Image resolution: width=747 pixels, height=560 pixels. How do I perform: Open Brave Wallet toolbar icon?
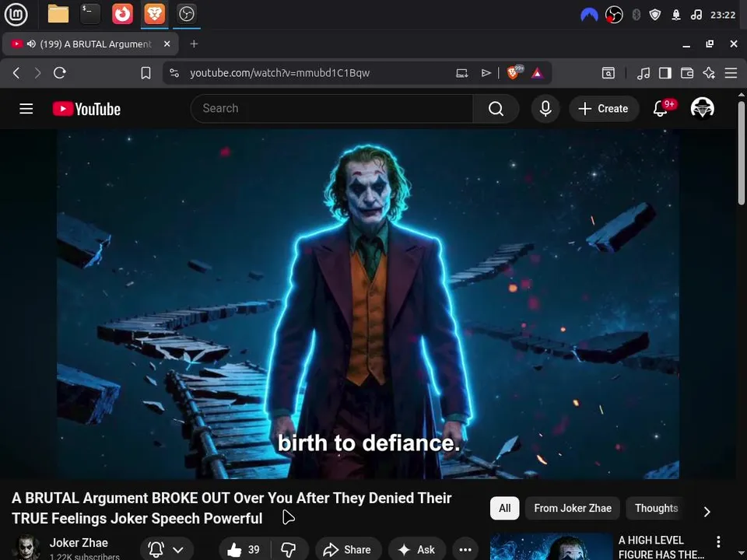coord(687,73)
